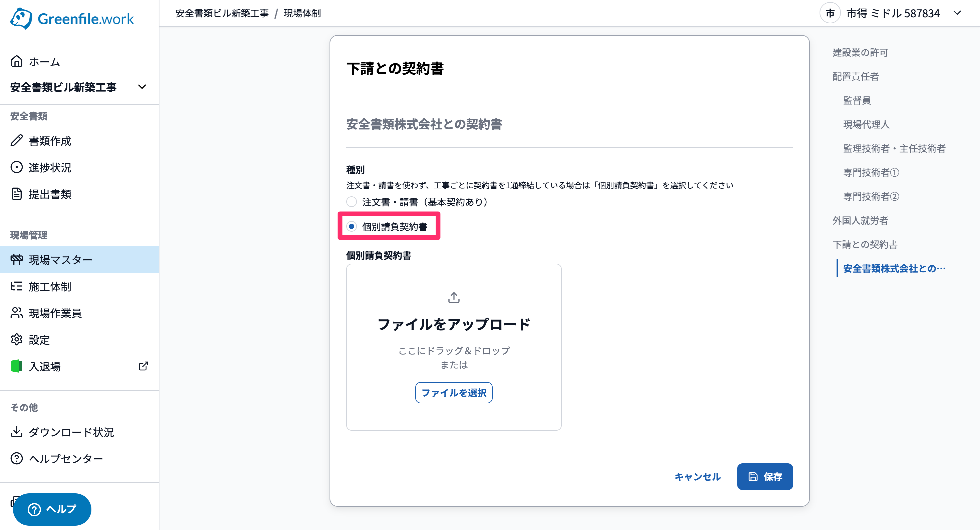Open 施工体制 menu item
The width and height of the screenshot is (980, 530).
[x=79, y=287]
